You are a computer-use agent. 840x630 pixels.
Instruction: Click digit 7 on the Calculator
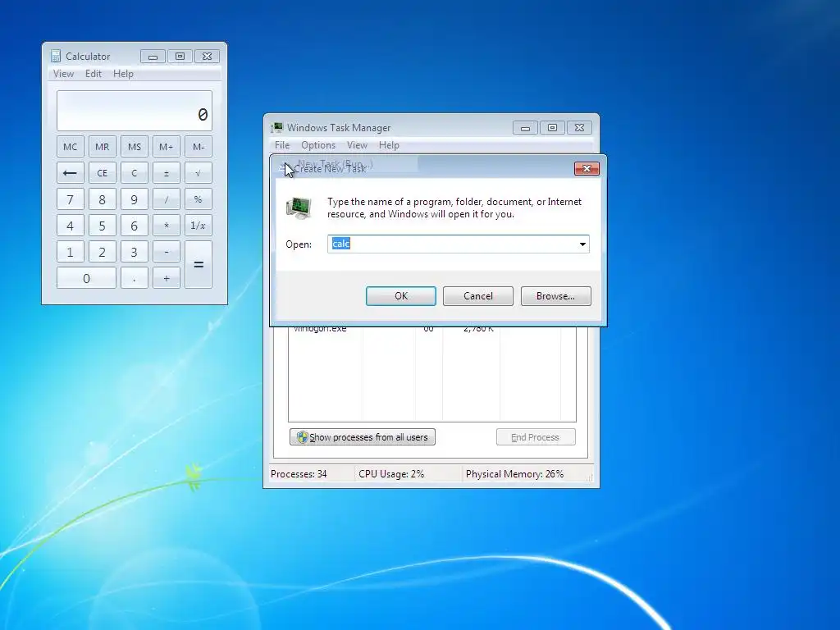point(71,199)
